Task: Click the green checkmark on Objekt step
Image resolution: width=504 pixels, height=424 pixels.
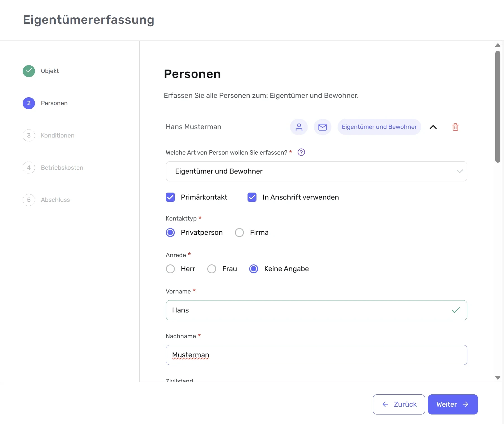Action: pos(29,71)
